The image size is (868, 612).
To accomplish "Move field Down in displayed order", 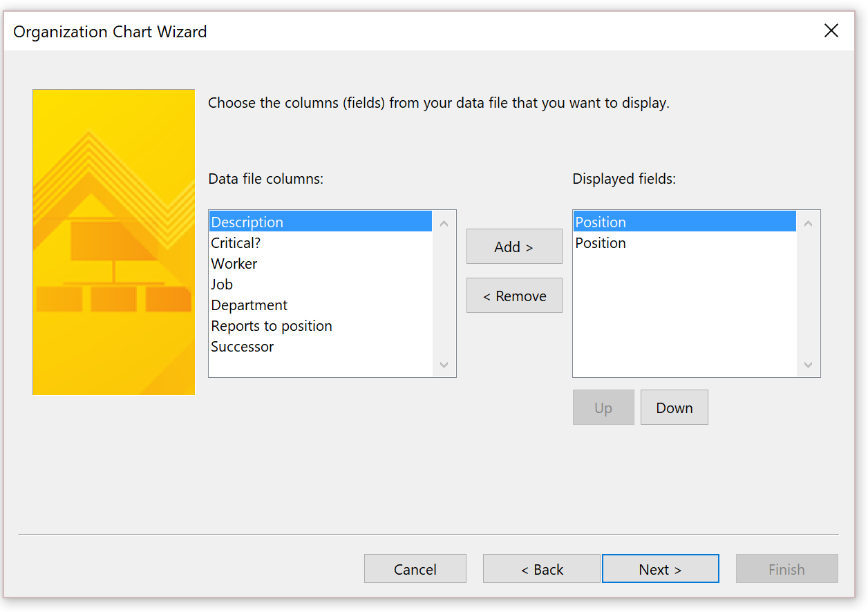I will click(674, 408).
